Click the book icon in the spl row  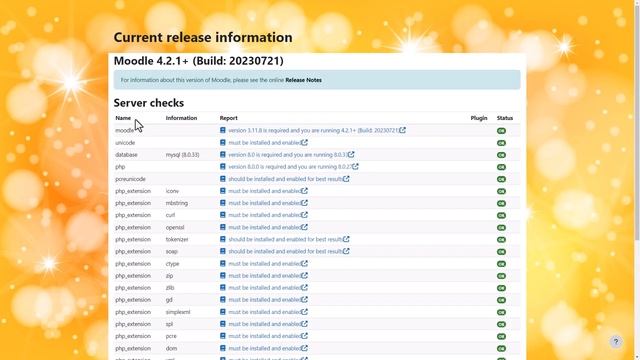222,324
